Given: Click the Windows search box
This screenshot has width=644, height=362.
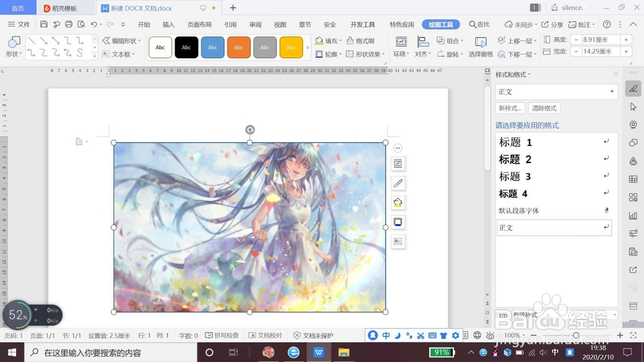Looking at the screenshot, I should click(111, 352).
